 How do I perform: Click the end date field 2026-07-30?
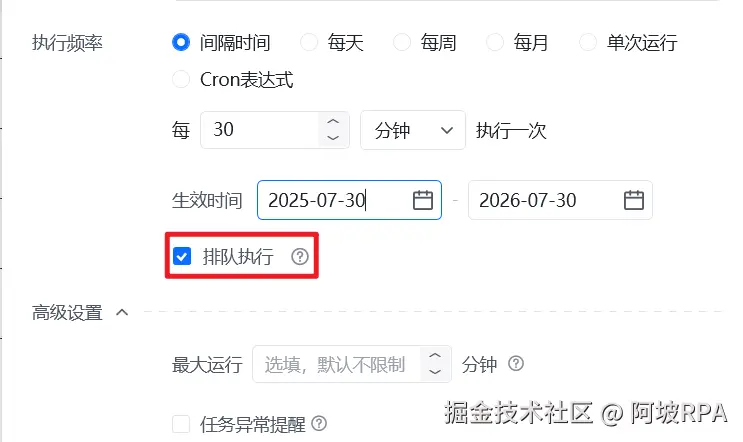tap(560, 200)
